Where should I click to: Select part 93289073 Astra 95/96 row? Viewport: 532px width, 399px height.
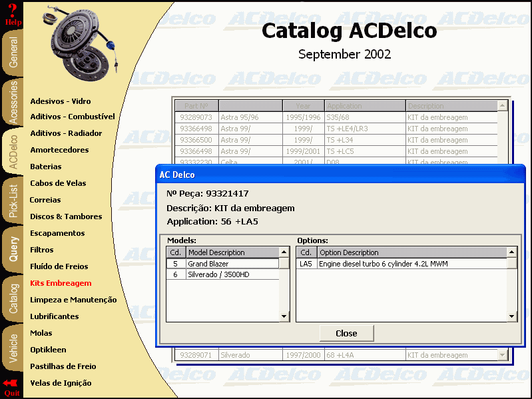click(336, 117)
